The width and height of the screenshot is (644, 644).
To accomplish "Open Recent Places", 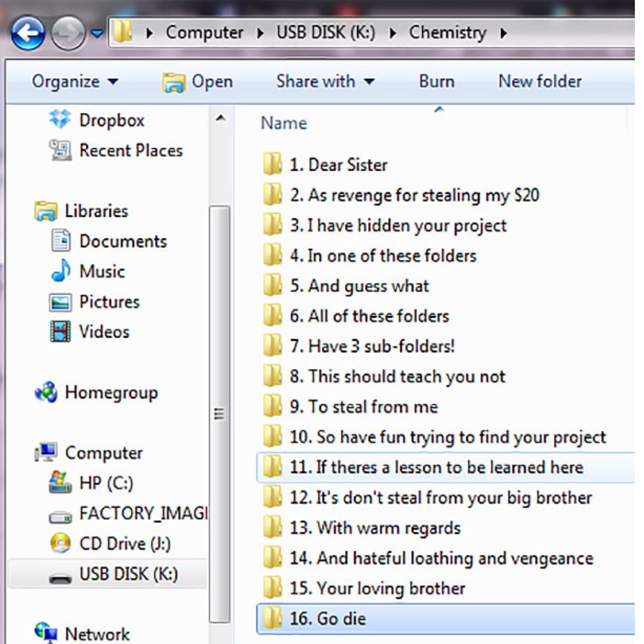I will tap(130, 151).
